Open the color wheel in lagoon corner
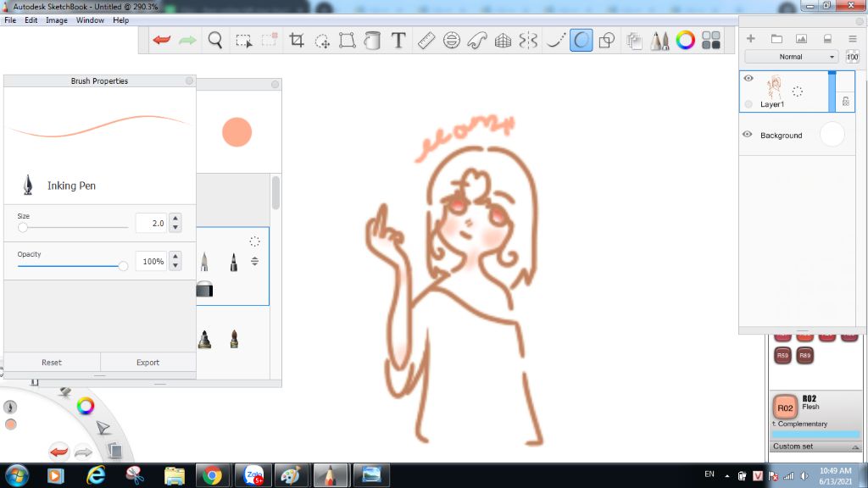 (86, 406)
